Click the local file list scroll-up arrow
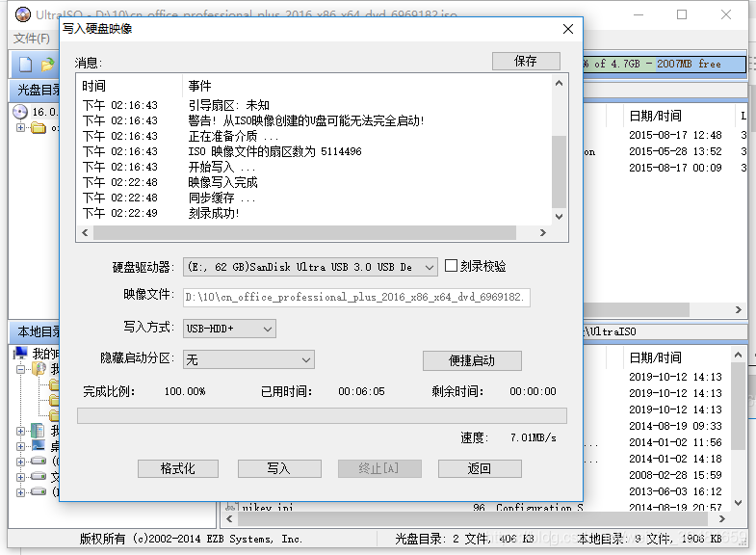 click(x=738, y=356)
